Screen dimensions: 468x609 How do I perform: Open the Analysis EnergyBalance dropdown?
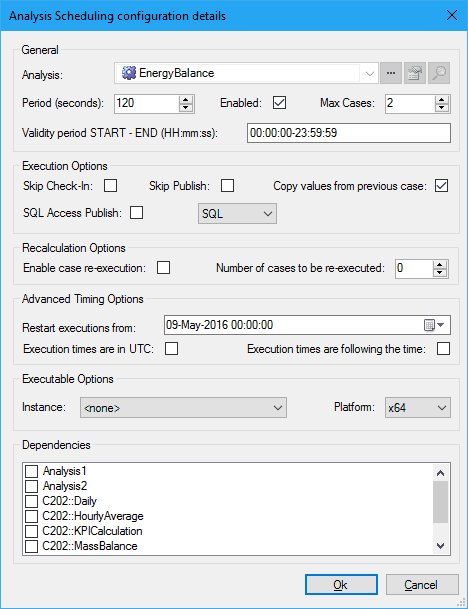(x=370, y=73)
